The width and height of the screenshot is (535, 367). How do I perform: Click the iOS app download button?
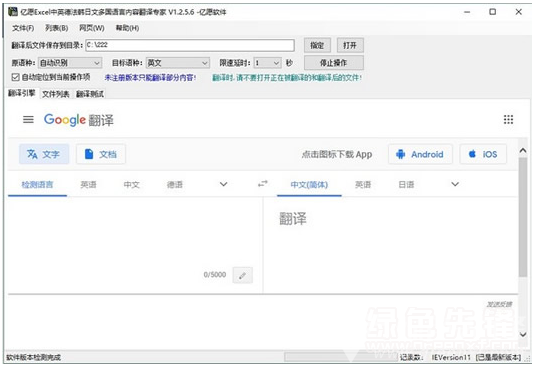(483, 154)
